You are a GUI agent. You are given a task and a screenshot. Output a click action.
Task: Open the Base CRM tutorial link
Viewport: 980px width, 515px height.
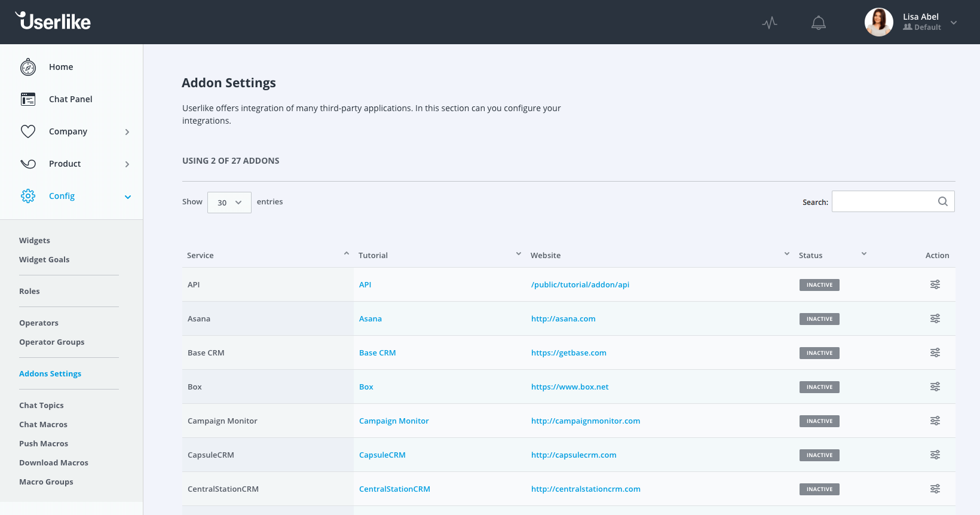coord(378,352)
